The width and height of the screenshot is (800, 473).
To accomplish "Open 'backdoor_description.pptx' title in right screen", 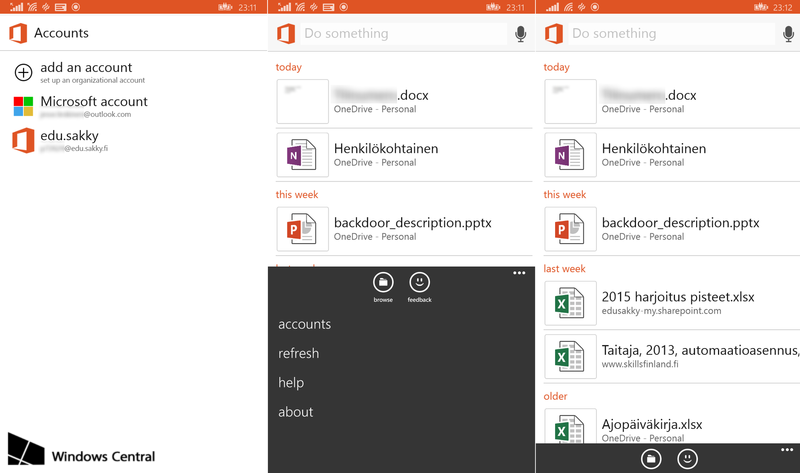I will [x=681, y=223].
